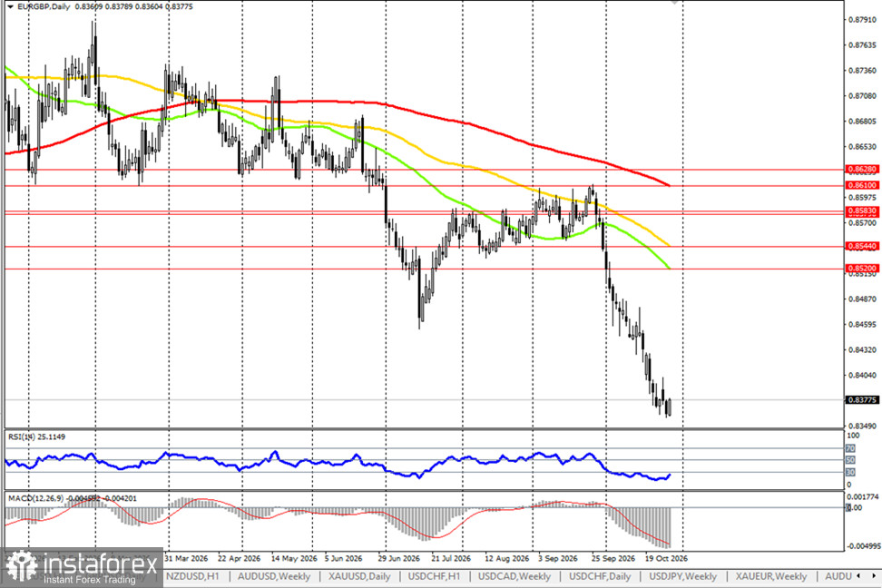
Task: Click the 31 Mar 2026 date label
Action: point(186,558)
